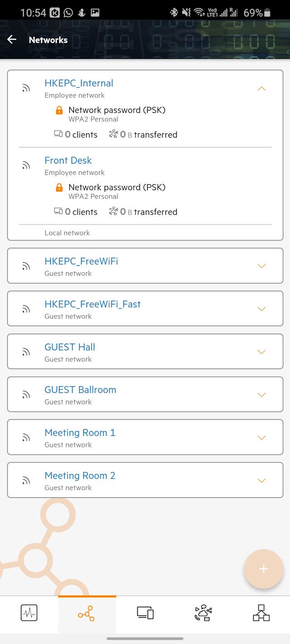Expand the HKEPC_FreeWiFi network card

tap(261, 266)
